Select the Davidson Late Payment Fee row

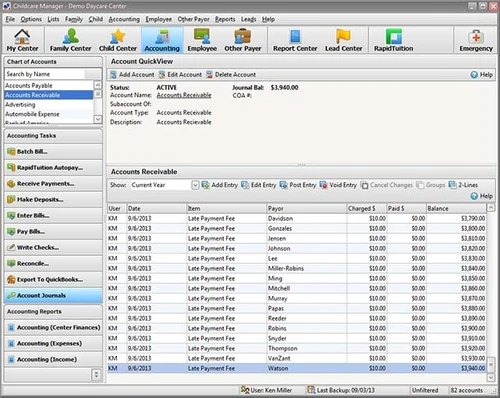(296, 219)
